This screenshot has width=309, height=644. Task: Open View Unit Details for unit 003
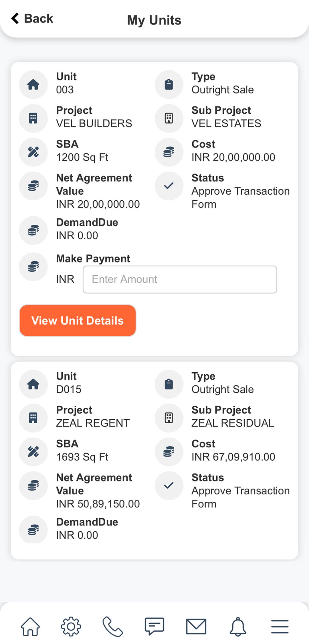pos(78,321)
